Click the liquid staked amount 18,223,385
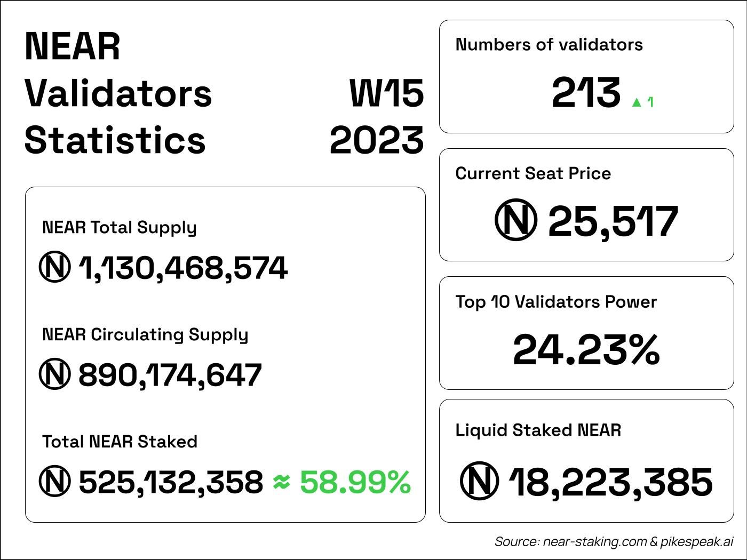This screenshot has height=560, width=747. (611, 482)
